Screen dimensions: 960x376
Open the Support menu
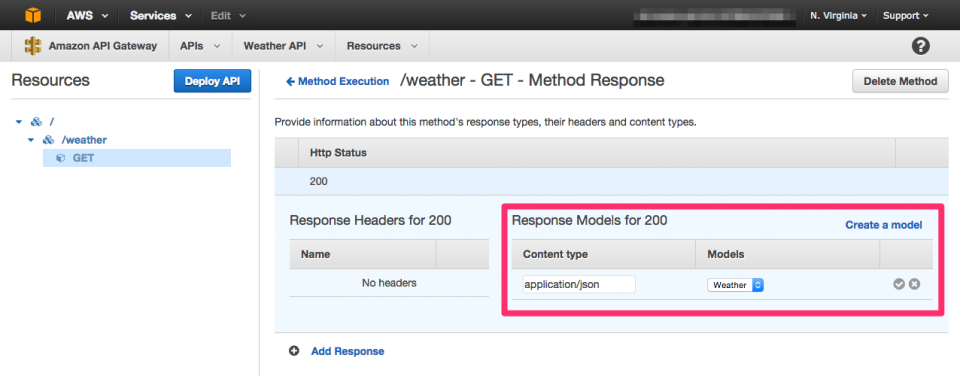(x=906, y=15)
